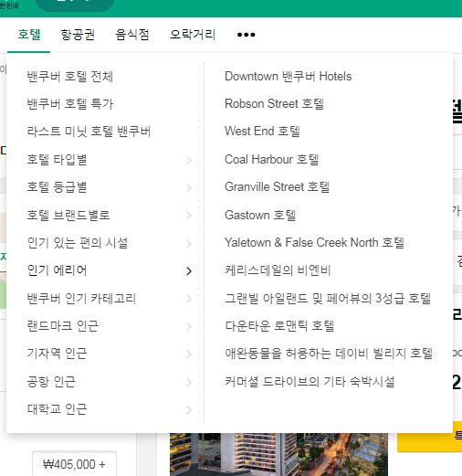The width and height of the screenshot is (462, 476).
Task: Open 커머셜 드라이브의 기타 숙박시설 link
Action: click(310, 382)
